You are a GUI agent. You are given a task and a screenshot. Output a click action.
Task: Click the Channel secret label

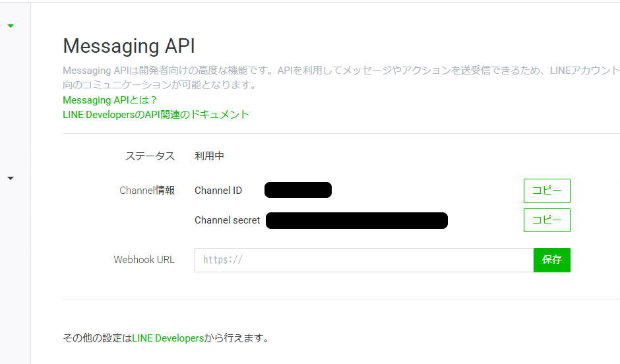pyautogui.click(x=228, y=220)
